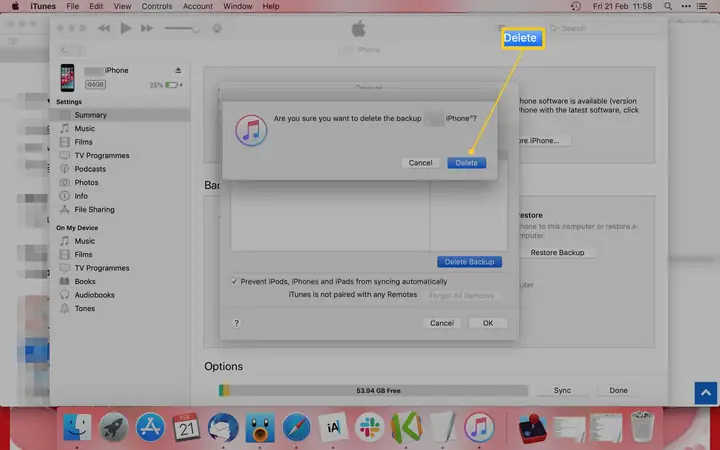Click the blue scroll-to-top arrow button
Image resolution: width=720 pixels, height=450 pixels.
[x=706, y=393]
